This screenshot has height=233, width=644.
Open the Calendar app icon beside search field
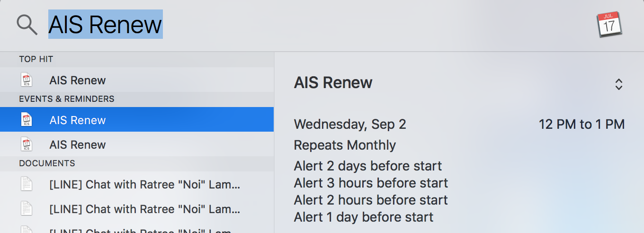pos(609,25)
